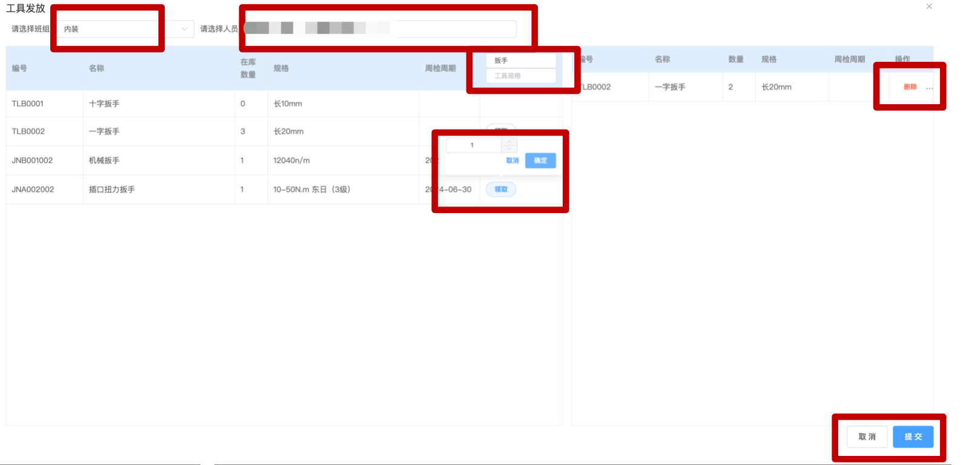Focus the 工具规格 filter input
This screenshot has height=465, width=980.
point(521,76)
